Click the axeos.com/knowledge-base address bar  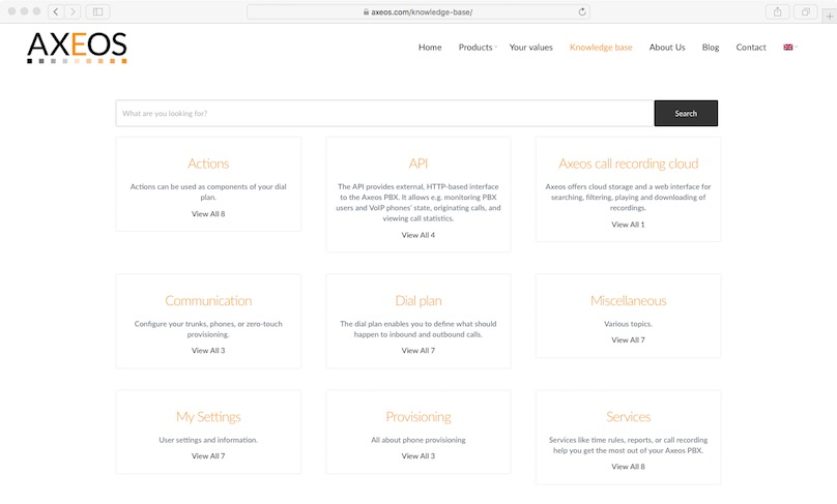coord(418,12)
